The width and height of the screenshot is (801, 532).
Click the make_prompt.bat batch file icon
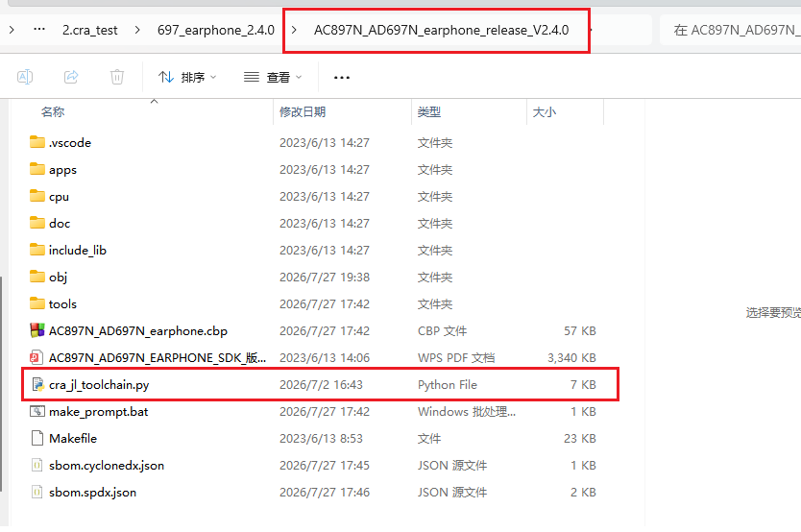coord(37,411)
